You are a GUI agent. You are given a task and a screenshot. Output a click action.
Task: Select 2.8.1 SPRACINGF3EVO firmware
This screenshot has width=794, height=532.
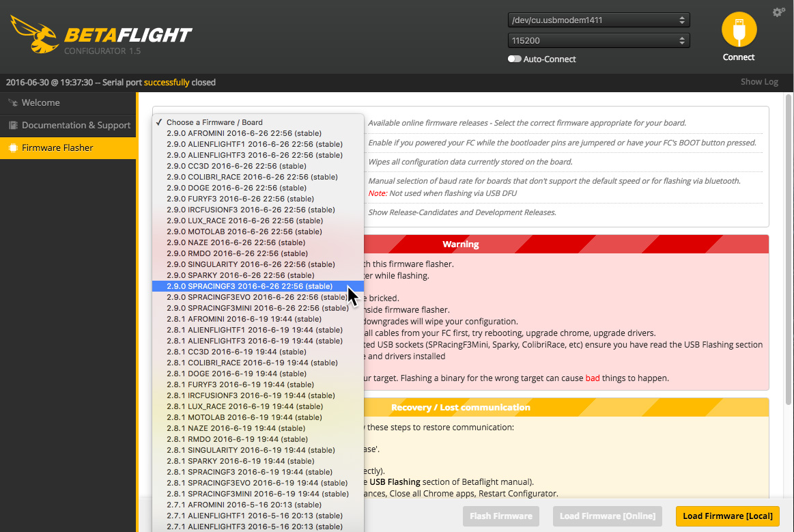pos(258,484)
